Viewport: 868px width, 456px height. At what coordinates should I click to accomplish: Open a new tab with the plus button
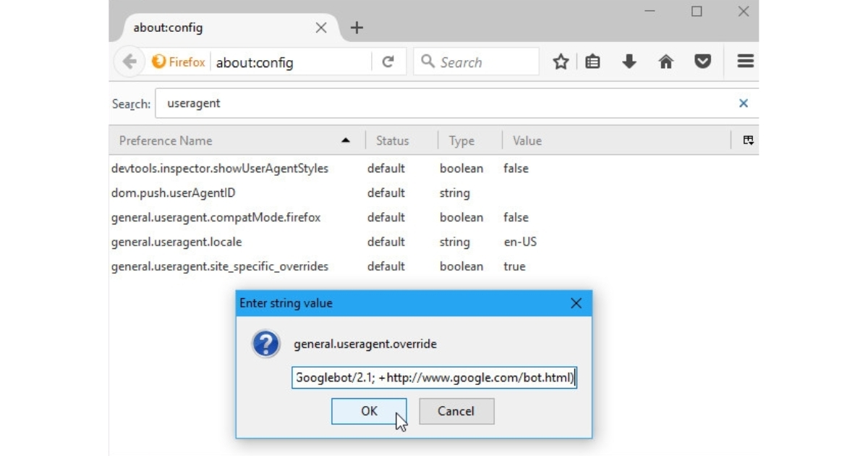pos(357,28)
